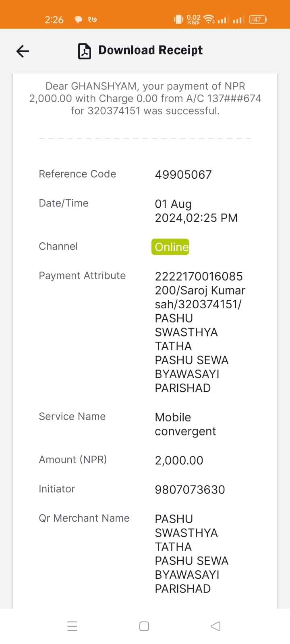The height and width of the screenshot is (644, 290).
Task: Tap the Payment Attribute value text
Action: [x=200, y=332]
